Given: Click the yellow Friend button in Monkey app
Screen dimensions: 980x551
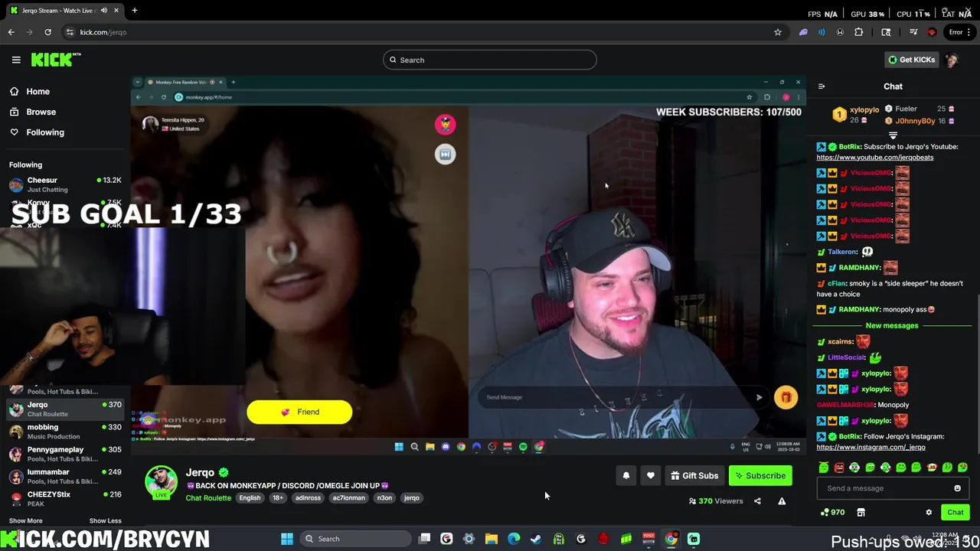Looking at the screenshot, I should (x=299, y=412).
